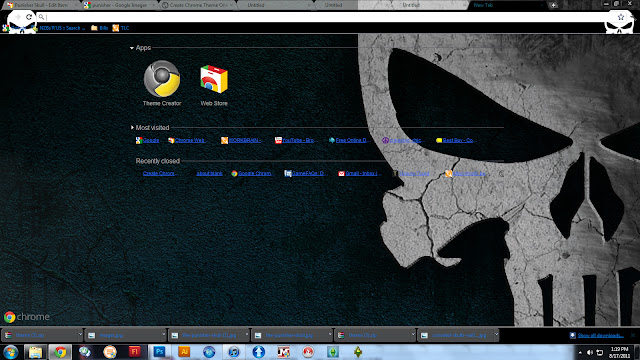Click the taskbar clock showing 1:29 PM

click(619, 352)
